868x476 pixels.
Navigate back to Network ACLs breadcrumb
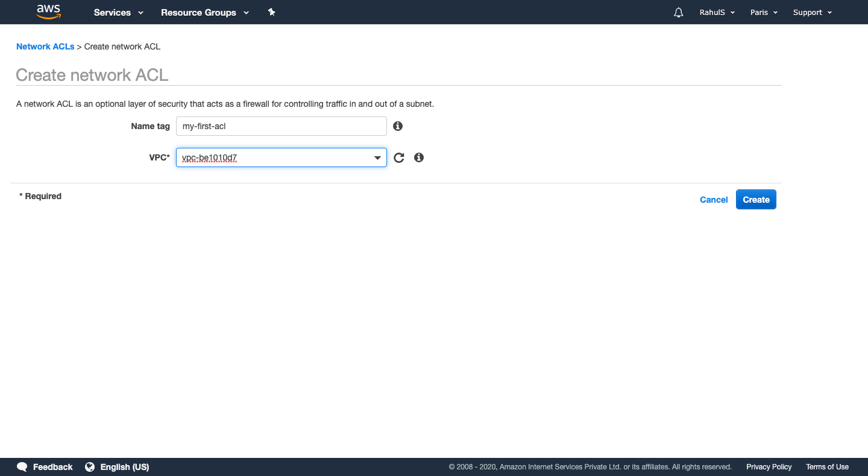pyautogui.click(x=45, y=46)
